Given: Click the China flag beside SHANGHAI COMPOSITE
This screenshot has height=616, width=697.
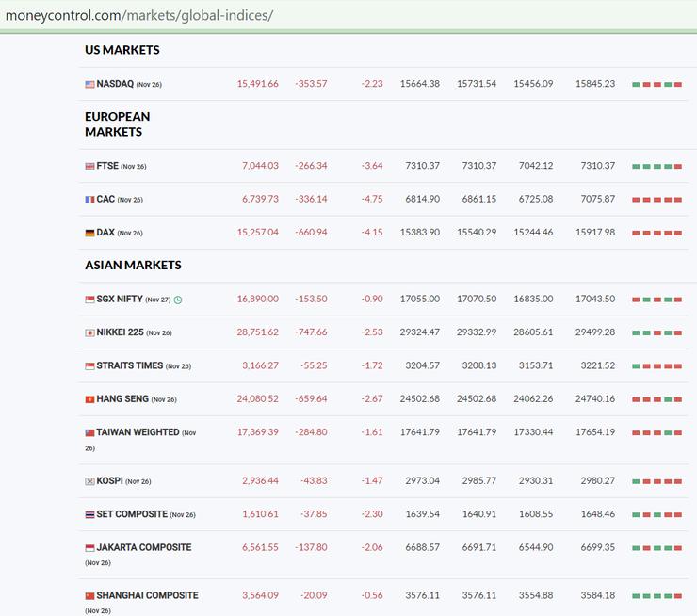Looking at the screenshot, I should pyautogui.click(x=89, y=596).
